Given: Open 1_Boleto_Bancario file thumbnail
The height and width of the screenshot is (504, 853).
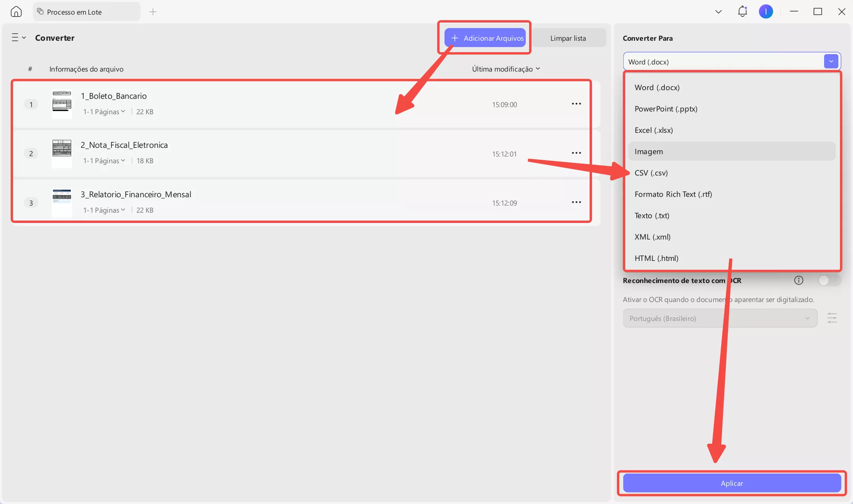Looking at the screenshot, I should click(62, 104).
